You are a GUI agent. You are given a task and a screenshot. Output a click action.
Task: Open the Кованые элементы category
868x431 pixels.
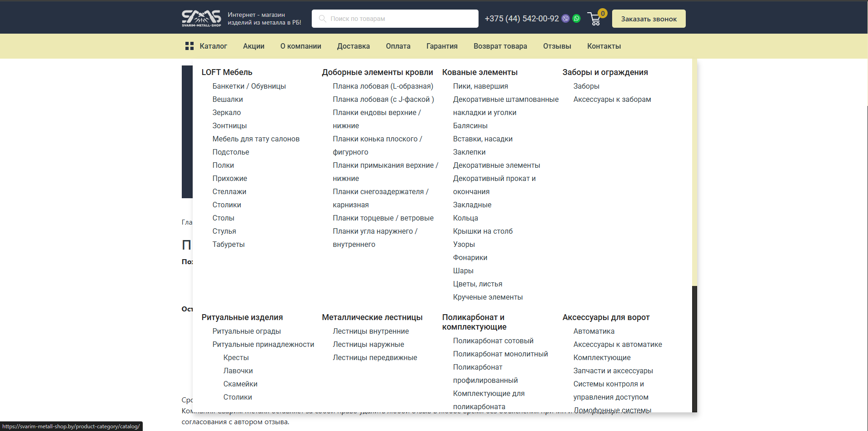tap(480, 72)
